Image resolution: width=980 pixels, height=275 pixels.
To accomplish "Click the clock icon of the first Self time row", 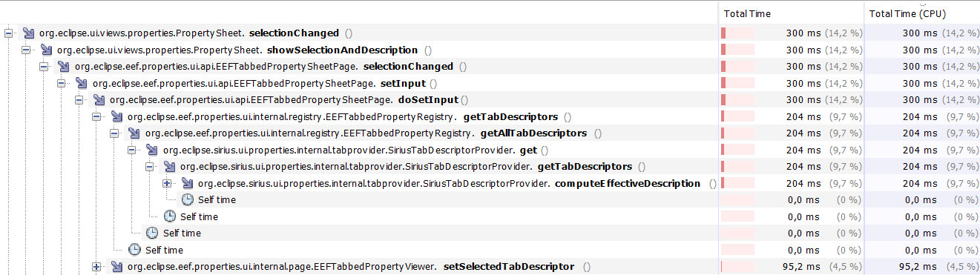I will click(187, 199).
